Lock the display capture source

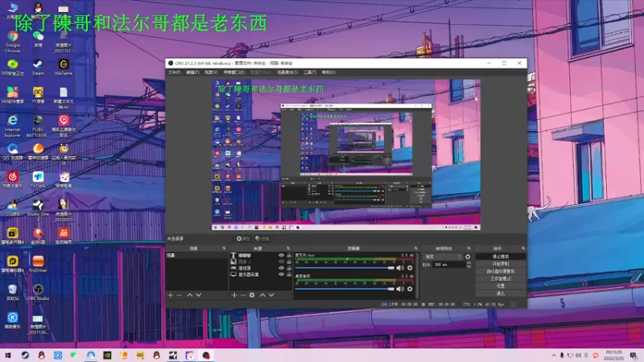[289, 274]
